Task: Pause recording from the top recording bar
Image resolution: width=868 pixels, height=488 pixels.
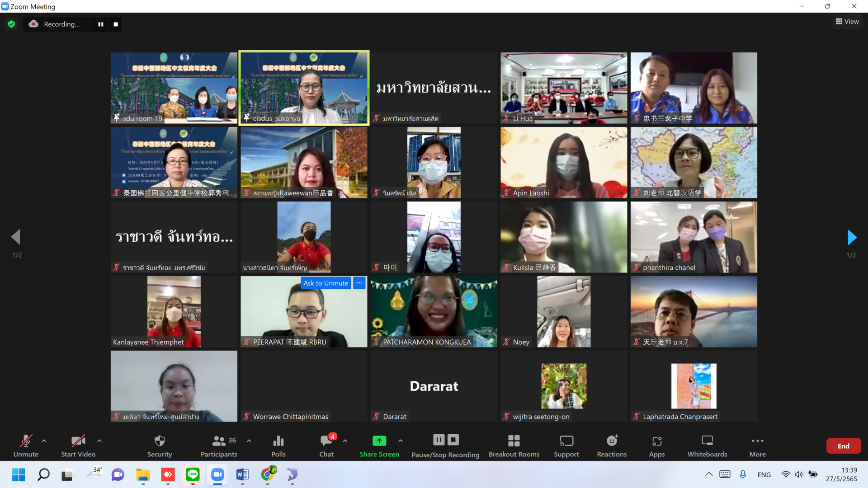Action: pyautogui.click(x=100, y=24)
